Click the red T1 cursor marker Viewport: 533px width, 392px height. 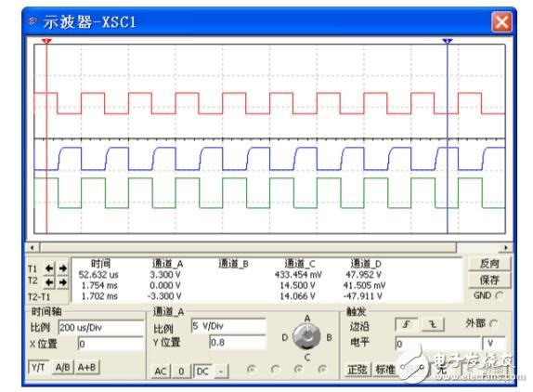(x=46, y=41)
